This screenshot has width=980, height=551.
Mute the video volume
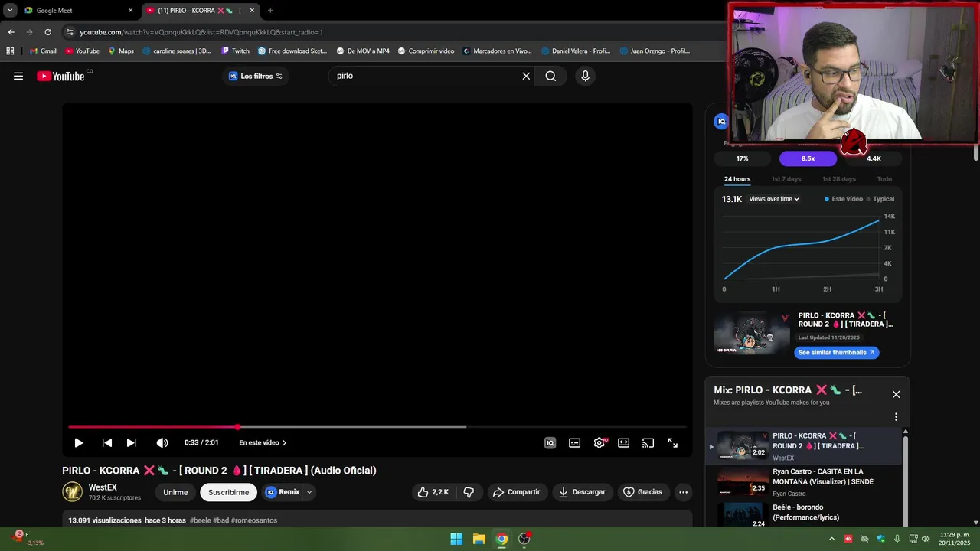tap(162, 442)
